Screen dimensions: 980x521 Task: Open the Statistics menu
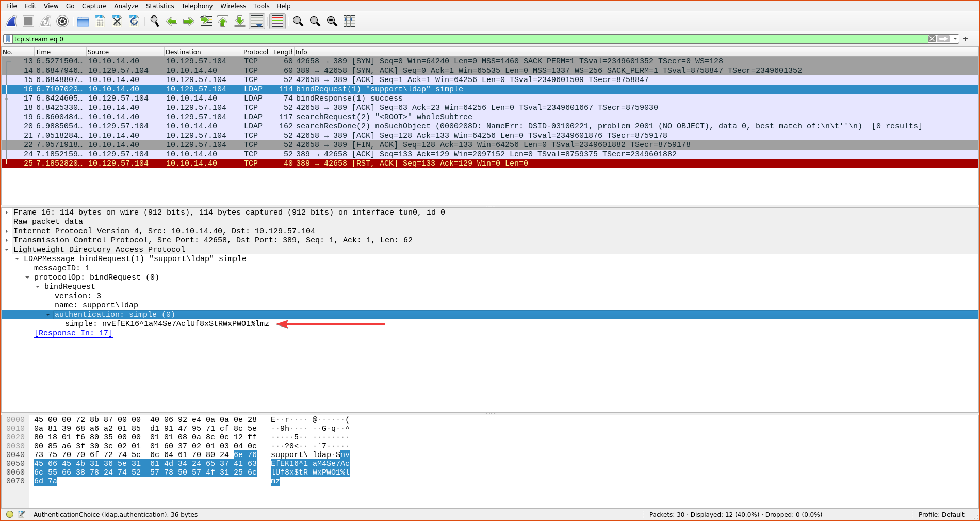point(159,6)
